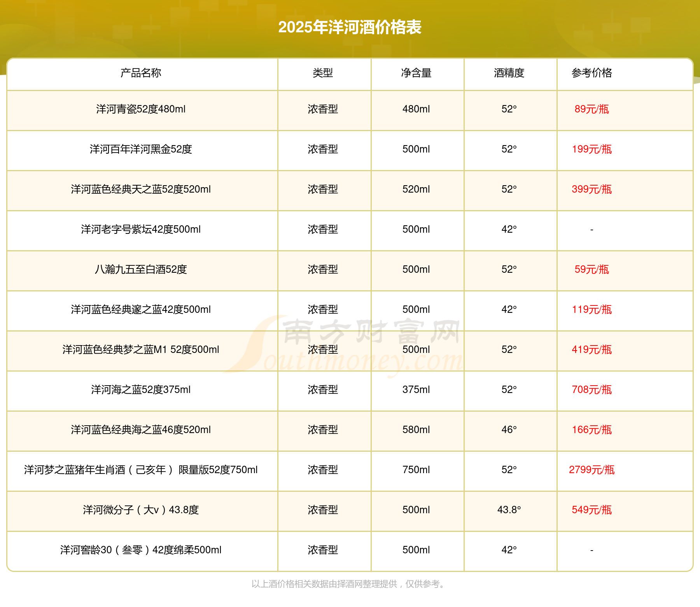Click the 参考价格 column header
The image size is (700, 607).
(591, 73)
